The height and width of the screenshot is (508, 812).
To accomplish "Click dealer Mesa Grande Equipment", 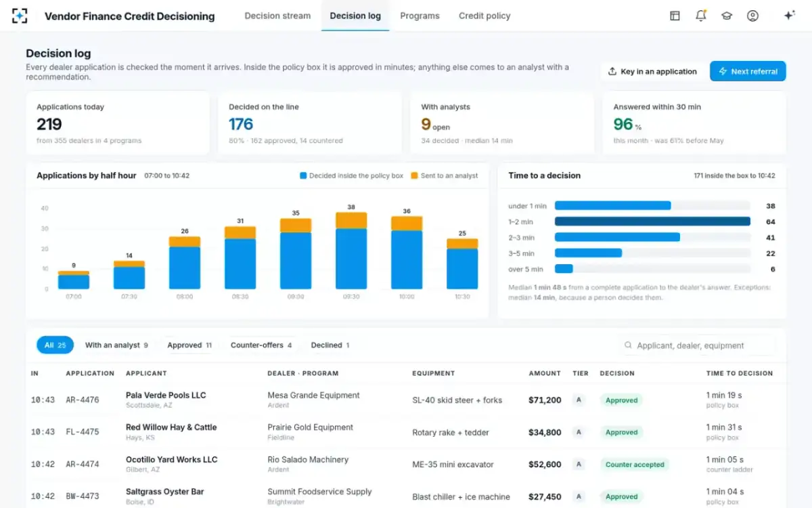I will [x=314, y=395].
